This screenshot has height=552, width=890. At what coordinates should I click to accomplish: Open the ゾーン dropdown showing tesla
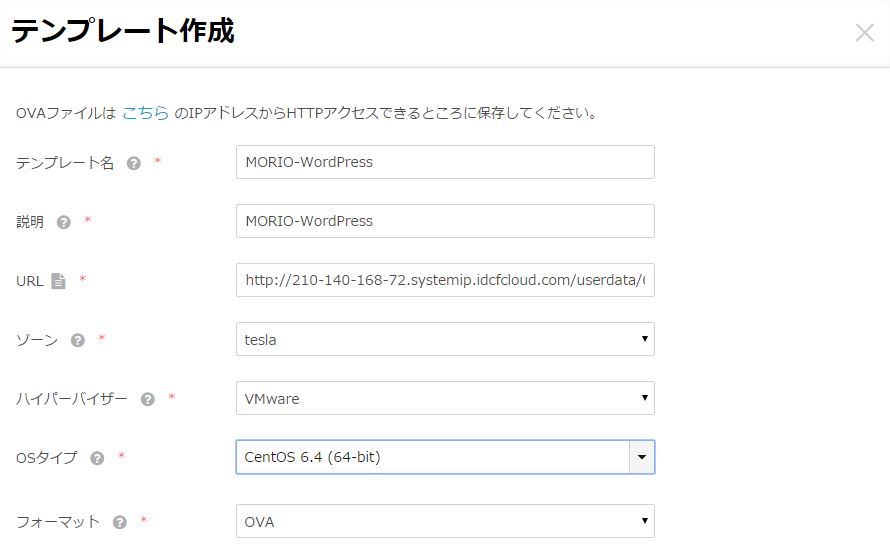(445, 340)
